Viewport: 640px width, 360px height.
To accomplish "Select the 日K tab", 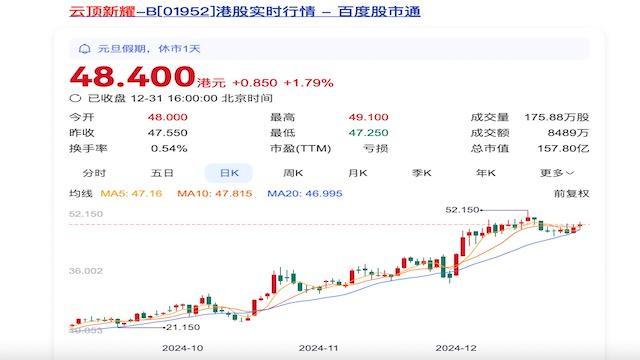I will (x=229, y=173).
